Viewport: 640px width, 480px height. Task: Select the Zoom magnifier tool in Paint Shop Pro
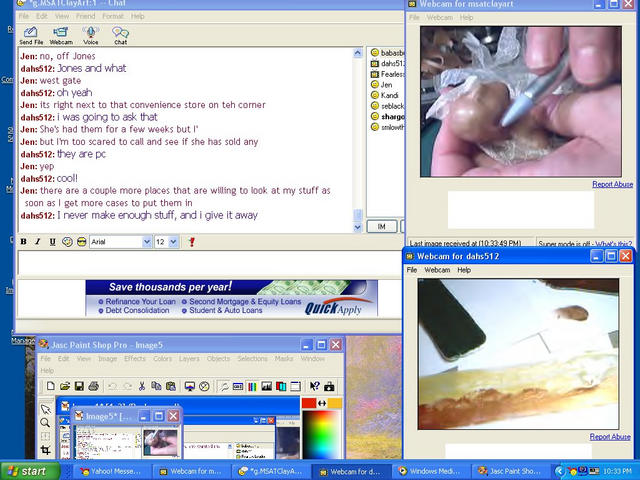tap(46, 423)
